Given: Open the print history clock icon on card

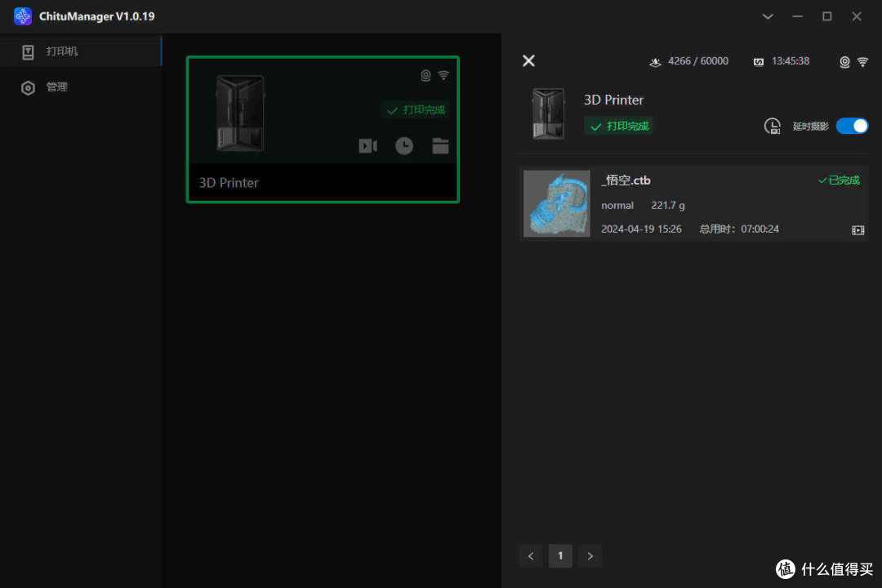Looking at the screenshot, I should pos(404,146).
